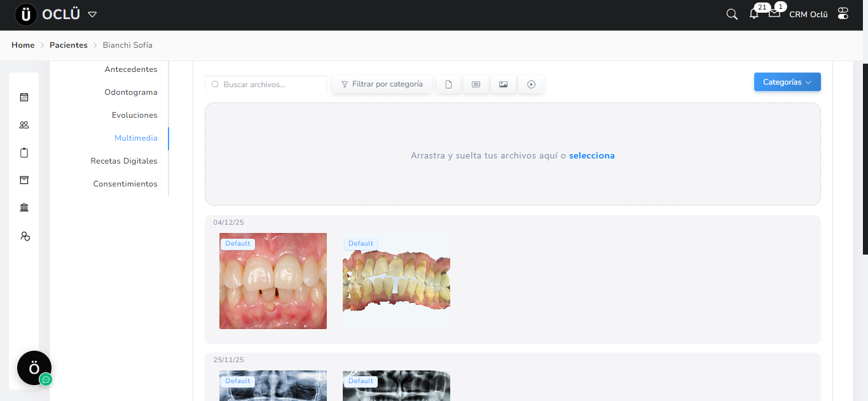Click the CRM Oclü account label
This screenshot has height=401, width=868.
click(x=808, y=14)
